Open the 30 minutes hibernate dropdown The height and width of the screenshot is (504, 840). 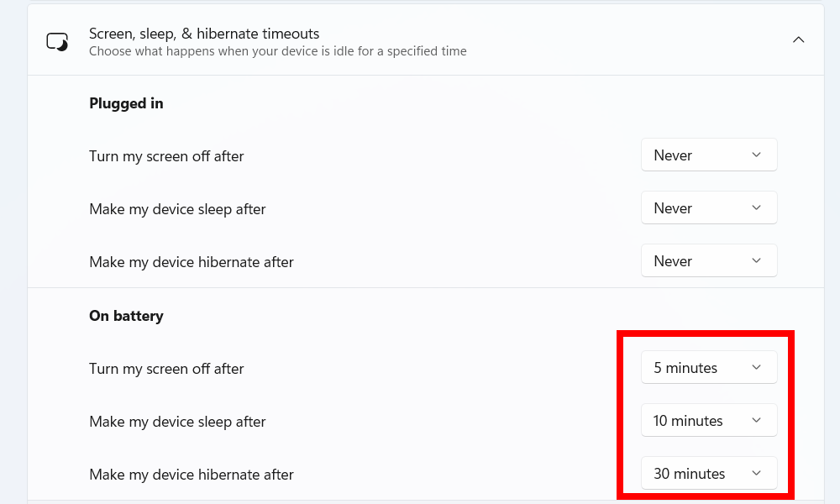[x=708, y=474]
